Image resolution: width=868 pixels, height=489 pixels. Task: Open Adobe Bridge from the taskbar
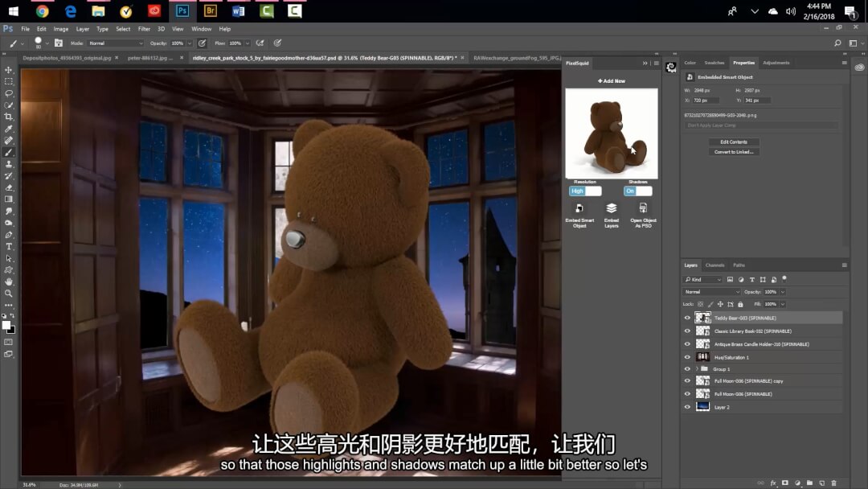pyautogui.click(x=211, y=10)
